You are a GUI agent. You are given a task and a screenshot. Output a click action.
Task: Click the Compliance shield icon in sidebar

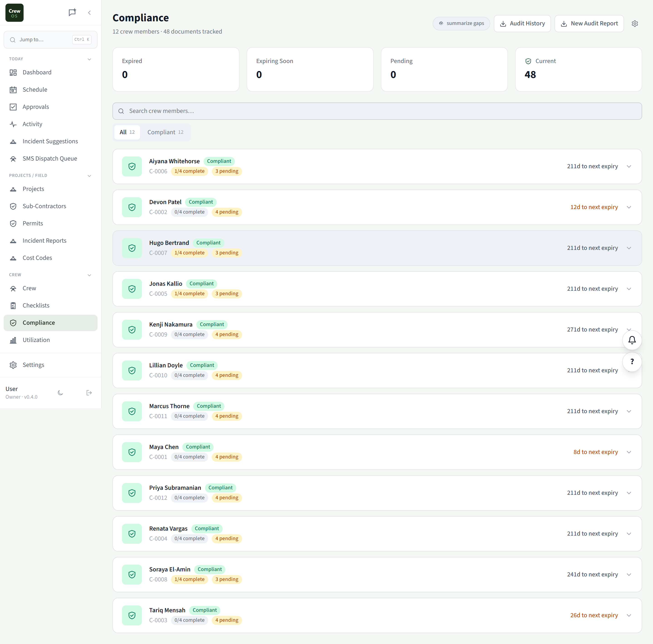pos(13,323)
